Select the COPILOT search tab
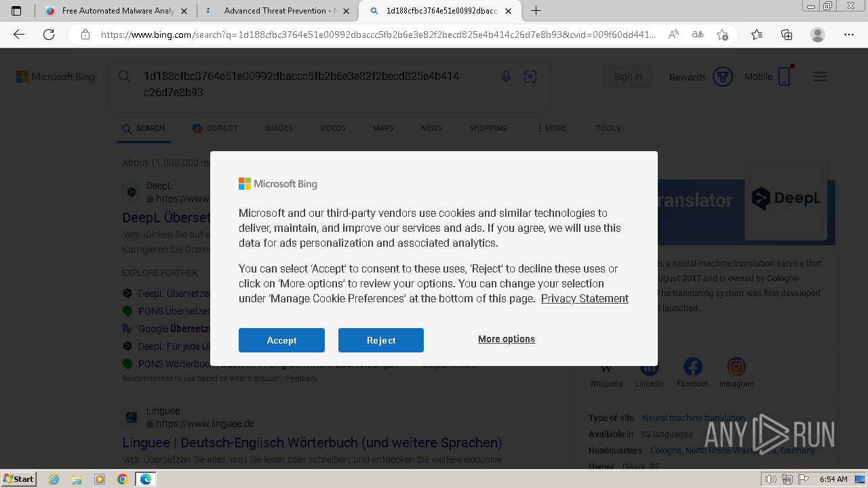This screenshot has width=868, height=488. (215, 128)
